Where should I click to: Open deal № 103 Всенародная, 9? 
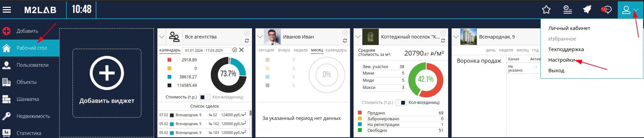tap(203, 133)
